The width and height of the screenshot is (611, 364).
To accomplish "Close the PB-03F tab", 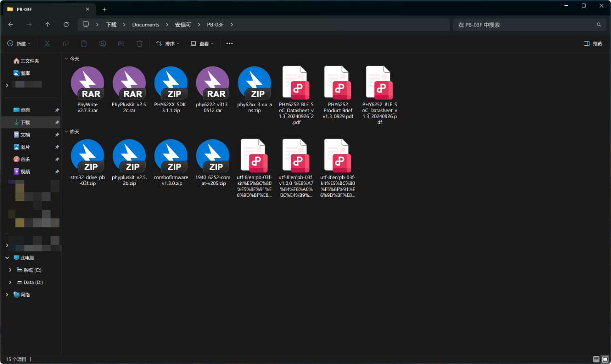I will 88,9.
